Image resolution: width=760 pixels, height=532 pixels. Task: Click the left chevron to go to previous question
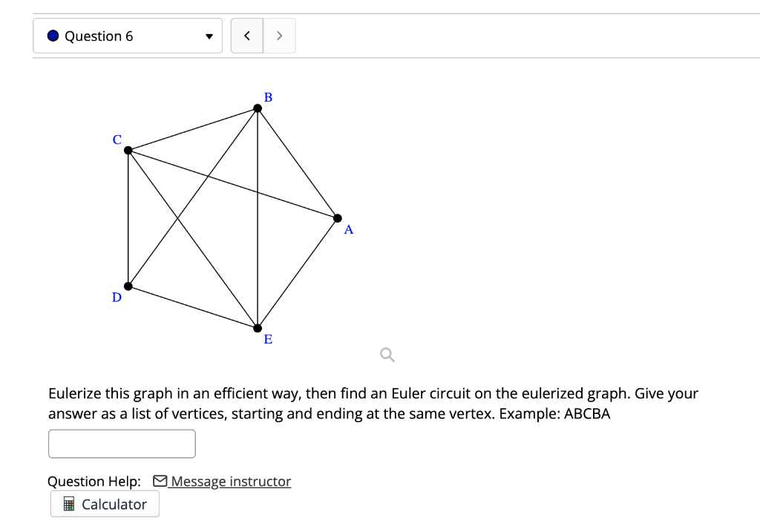pyautogui.click(x=246, y=35)
